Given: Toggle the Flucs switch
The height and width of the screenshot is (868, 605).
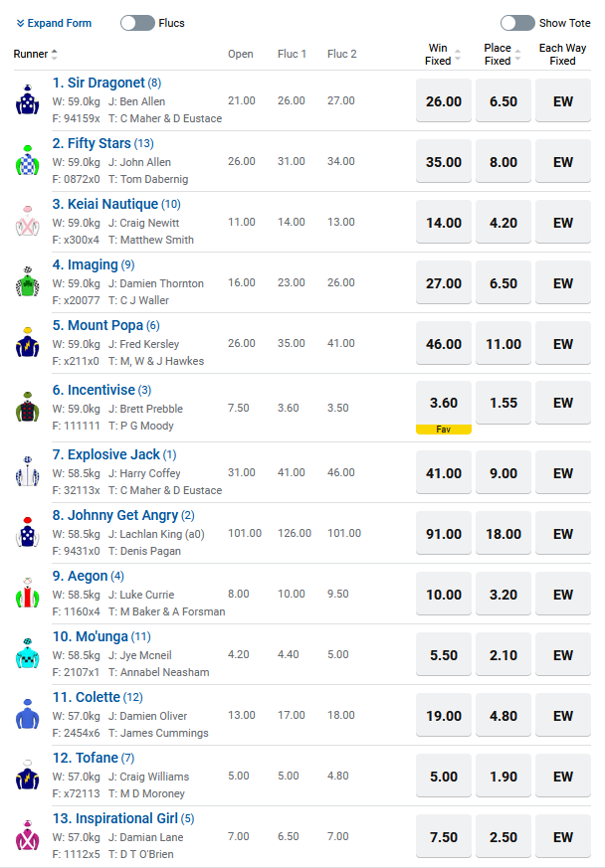Looking at the screenshot, I should 137,23.
